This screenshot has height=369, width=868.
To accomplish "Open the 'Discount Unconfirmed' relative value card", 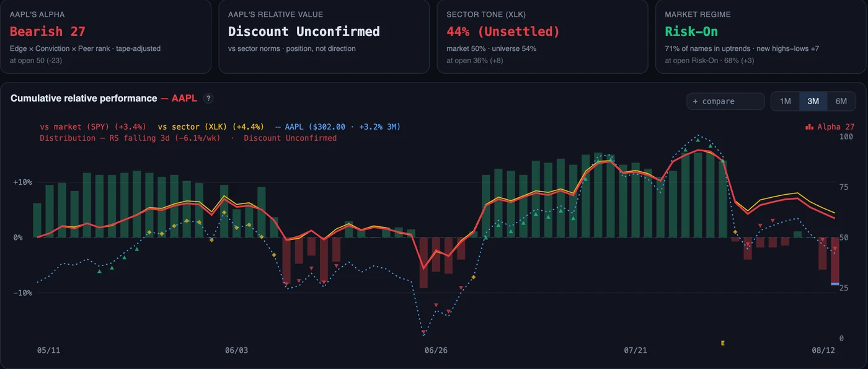I will tap(324, 37).
